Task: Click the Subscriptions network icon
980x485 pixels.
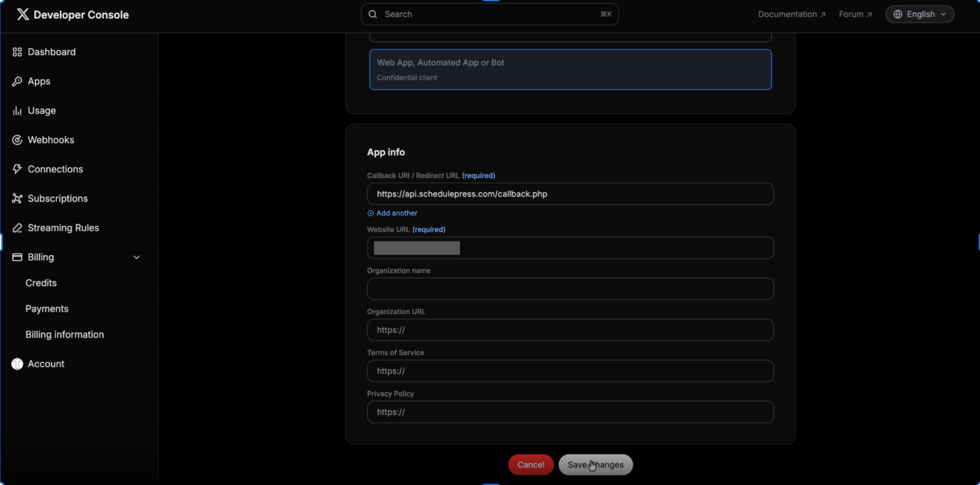Action: coord(17,198)
